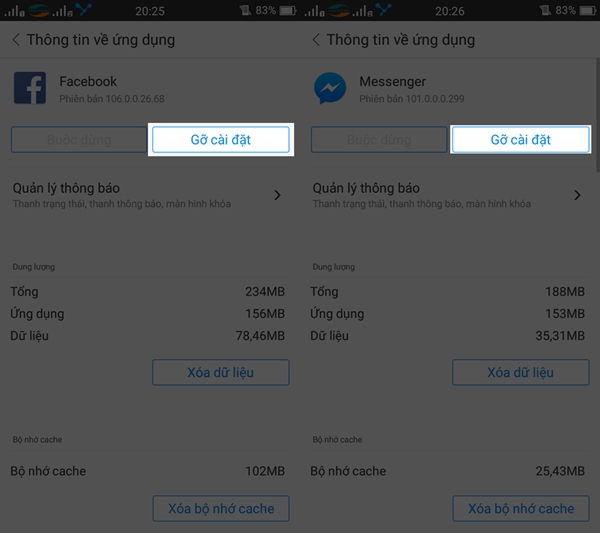Screen dimensions: 600x533
Task: Tap battery icon in right status bar
Action: pyautogui.click(x=588, y=11)
